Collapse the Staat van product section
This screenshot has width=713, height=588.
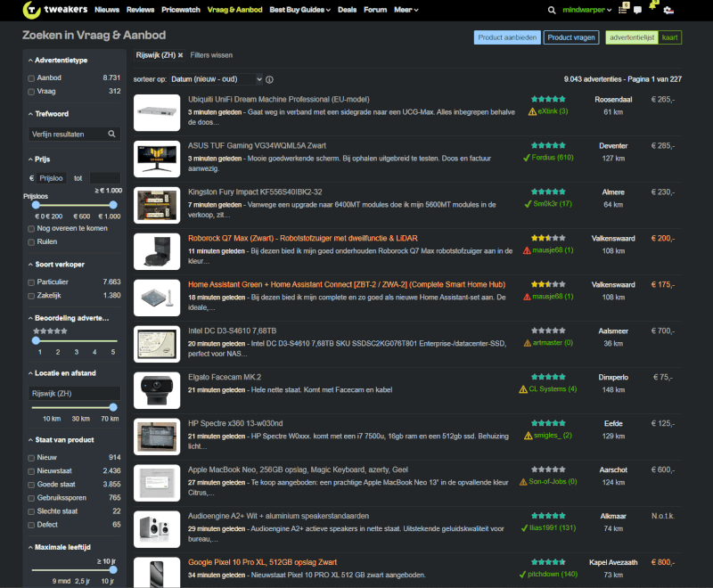(x=61, y=439)
